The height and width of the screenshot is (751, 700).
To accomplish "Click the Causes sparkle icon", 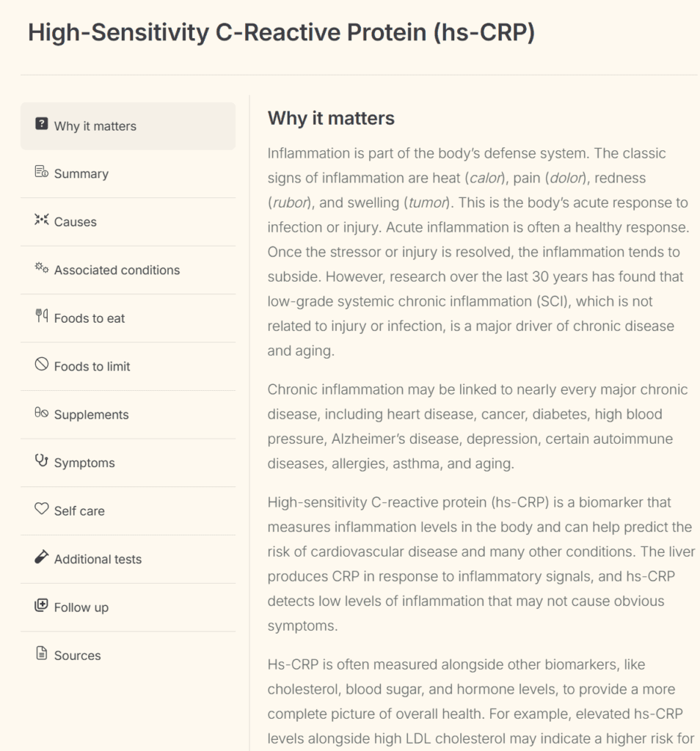I will click(42, 220).
